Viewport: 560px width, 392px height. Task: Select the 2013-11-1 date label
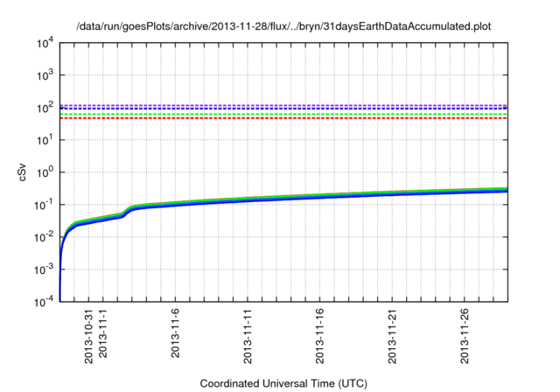tap(103, 335)
